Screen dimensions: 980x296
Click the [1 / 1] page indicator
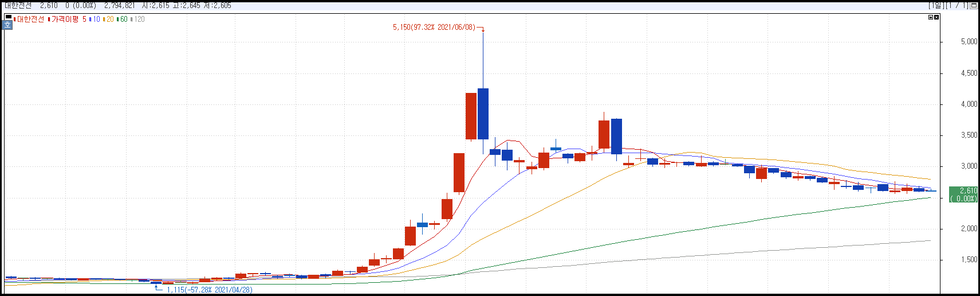click(957, 5)
